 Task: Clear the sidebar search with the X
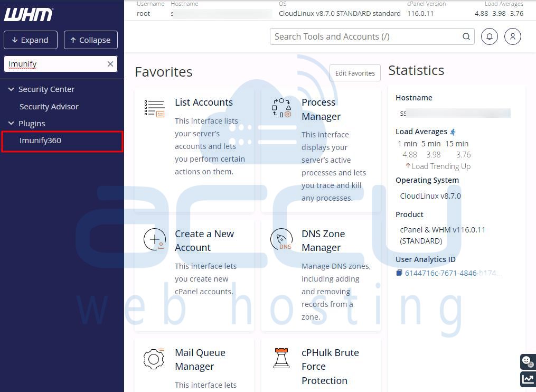tap(110, 63)
